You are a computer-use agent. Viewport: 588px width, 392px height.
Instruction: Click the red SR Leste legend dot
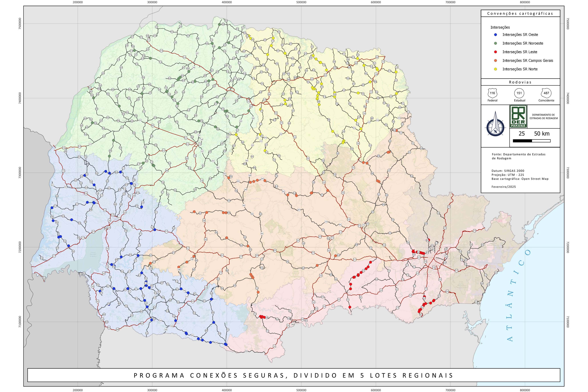click(x=496, y=52)
